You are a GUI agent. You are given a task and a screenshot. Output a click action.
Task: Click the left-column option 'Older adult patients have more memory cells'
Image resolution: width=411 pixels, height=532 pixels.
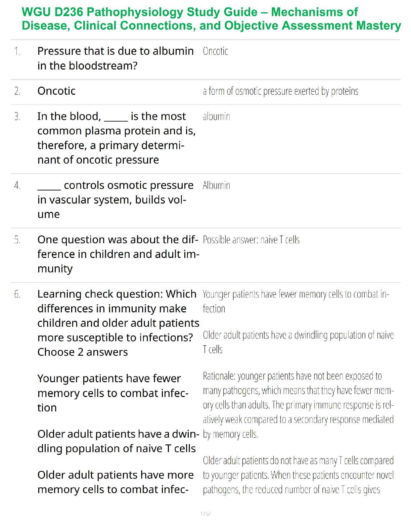[x=115, y=482]
